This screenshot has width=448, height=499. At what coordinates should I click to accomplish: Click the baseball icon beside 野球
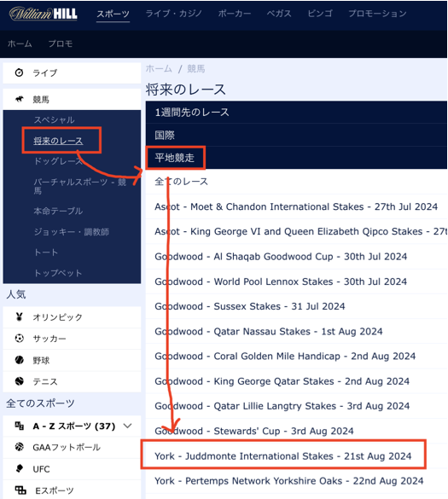pos(19,360)
